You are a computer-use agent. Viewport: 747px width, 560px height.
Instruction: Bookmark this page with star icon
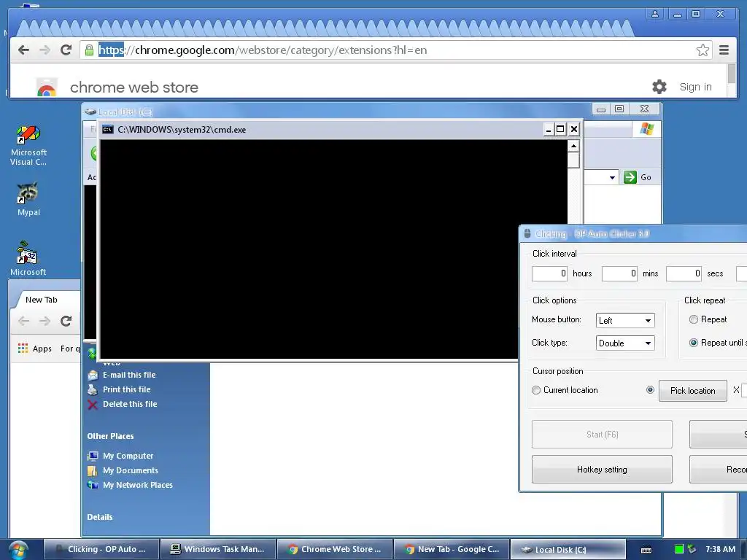pos(703,50)
